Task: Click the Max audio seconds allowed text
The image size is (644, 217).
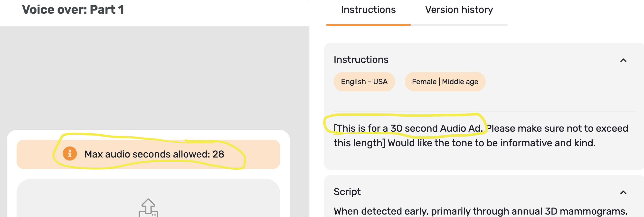Action: pos(148,154)
